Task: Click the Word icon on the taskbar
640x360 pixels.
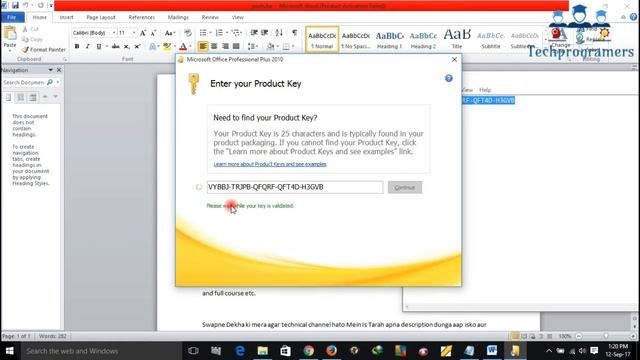Action: [x=492, y=351]
